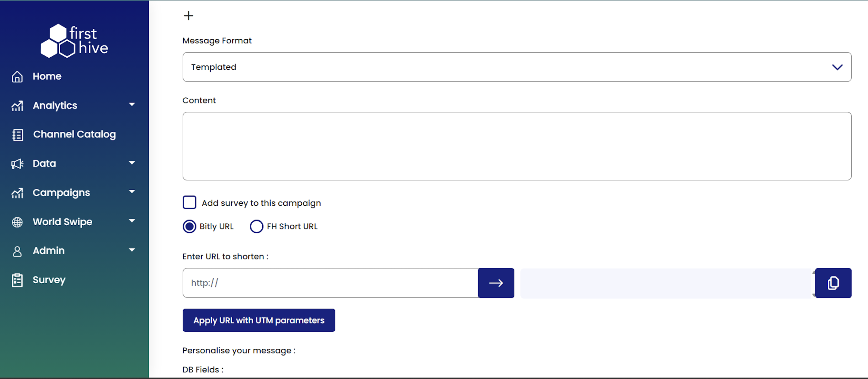Click the Admin user icon
Image resolution: width=868 pixels, height=379 pixels.
pyautogui.click(x=17, y=251)
